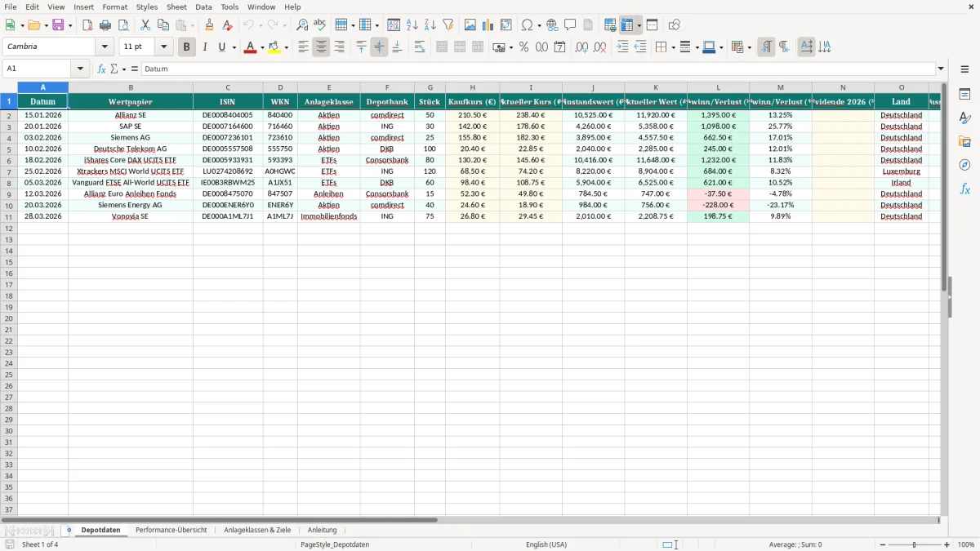The width and height of the screenshot is (980, 551).
Task: Switch to Anlageklassen & Ziele sheet tab
Action: click(x=257, y=530)
